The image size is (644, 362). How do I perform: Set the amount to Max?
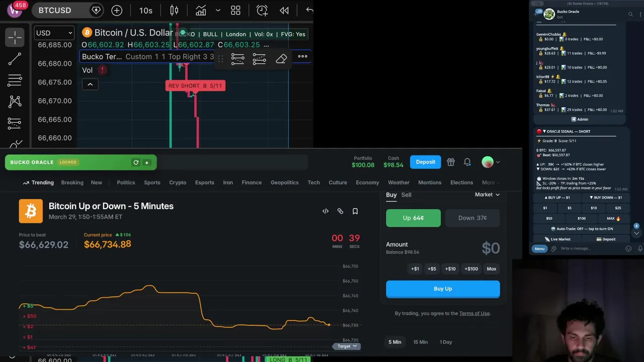[x=492, y=269]
